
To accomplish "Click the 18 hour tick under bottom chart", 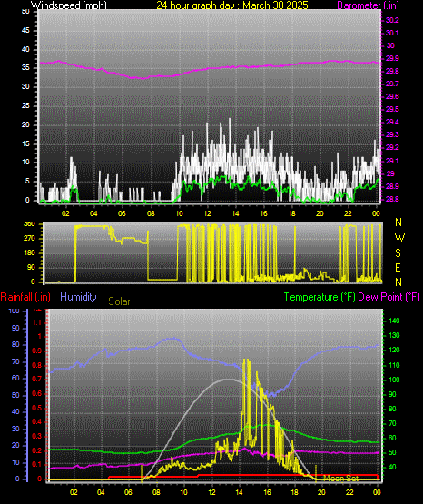I will pyautogui.click(x=294, y=492).
